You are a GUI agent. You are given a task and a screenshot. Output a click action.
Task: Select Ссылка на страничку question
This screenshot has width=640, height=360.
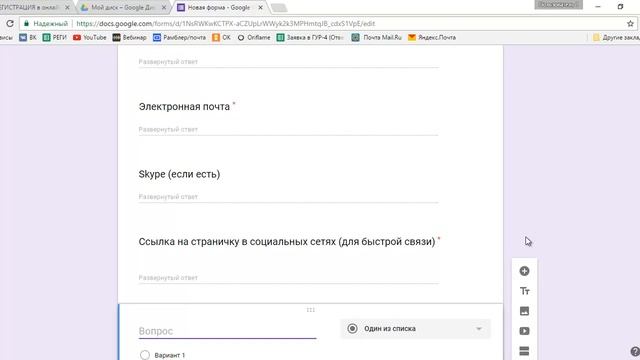287,242
